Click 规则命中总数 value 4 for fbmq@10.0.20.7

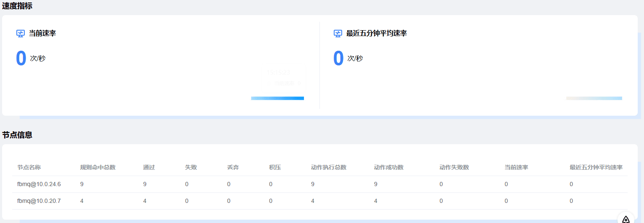point(82,201)
